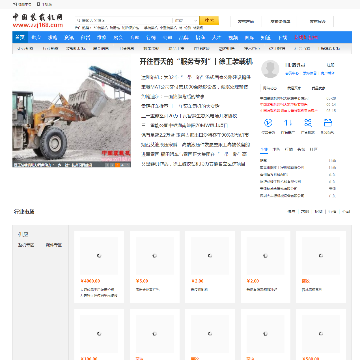The image size is (360, 360).
Task: Click the image placeholder of the ¥4000.00 product
Action: (x=99, y=256)
